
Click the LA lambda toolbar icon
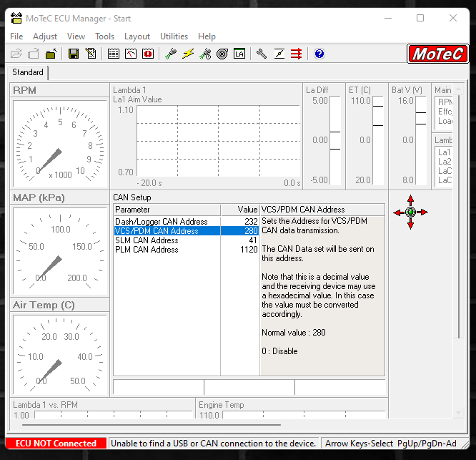[239, 54]
